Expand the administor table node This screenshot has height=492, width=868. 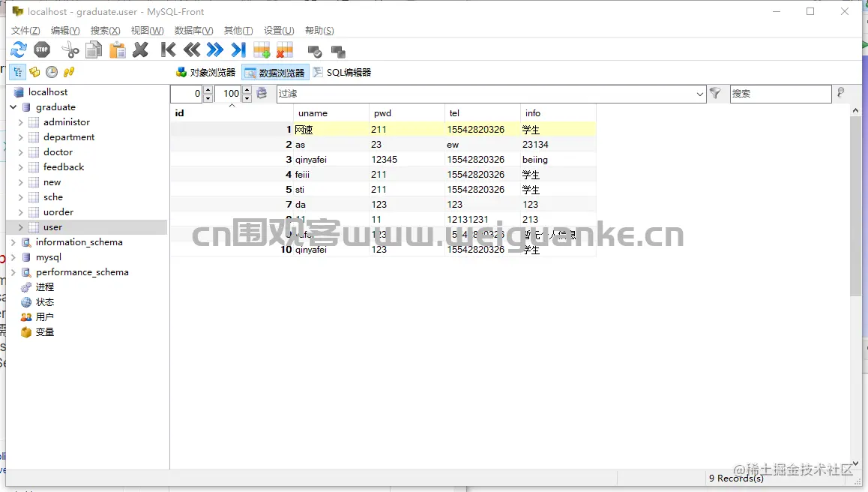pyautogui.click(x=20, y=122)
